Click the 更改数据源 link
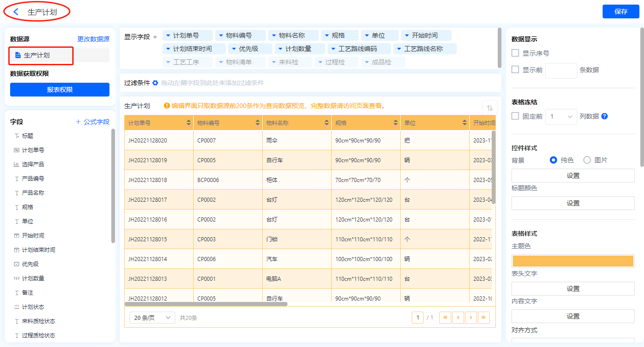644x347 pixels. [93, 40]
